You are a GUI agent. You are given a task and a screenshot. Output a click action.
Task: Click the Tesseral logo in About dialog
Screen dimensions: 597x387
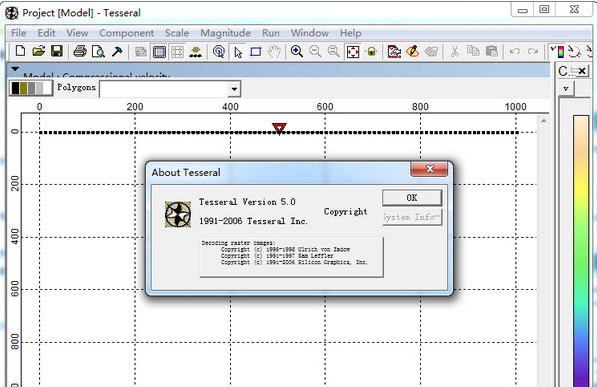178,214
